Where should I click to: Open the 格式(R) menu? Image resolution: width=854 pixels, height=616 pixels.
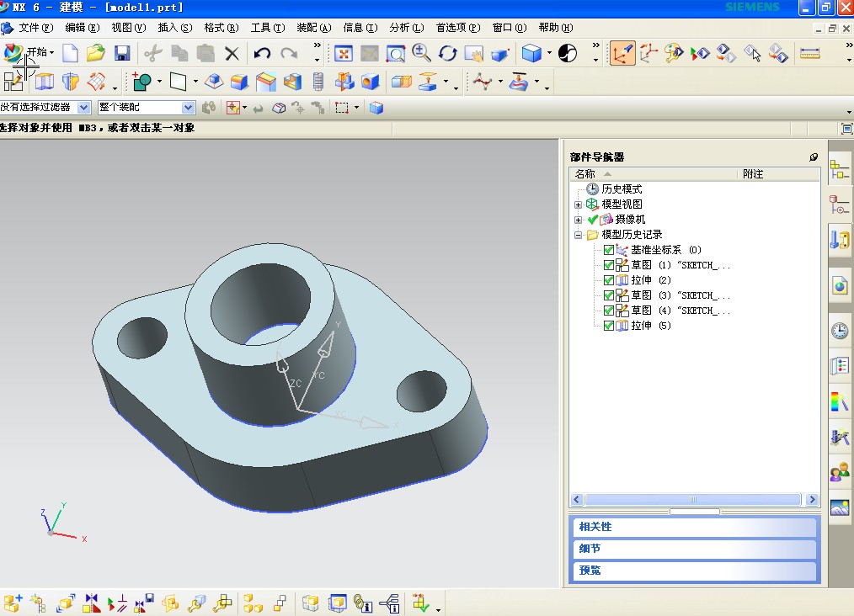222,28
